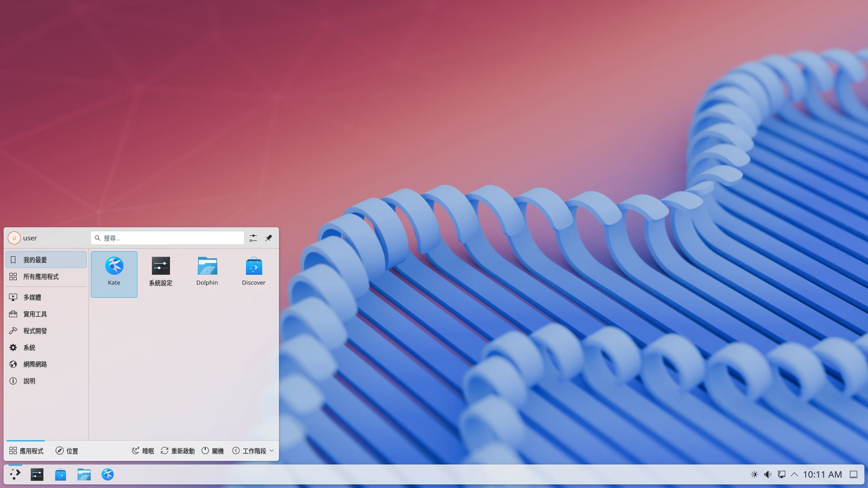Screen dimensions: 868x488
Task: Expand hidden system tray icons arrow
Action: pos(794,474)
